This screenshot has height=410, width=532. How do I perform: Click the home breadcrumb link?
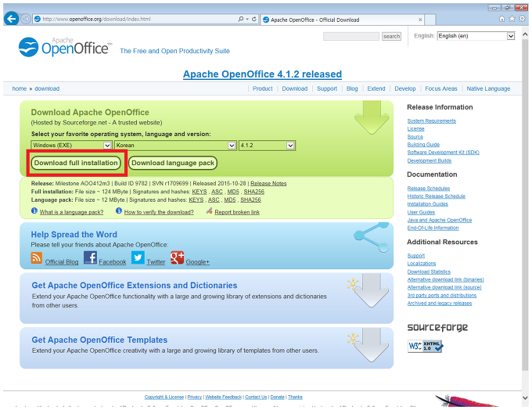[20, 88]
